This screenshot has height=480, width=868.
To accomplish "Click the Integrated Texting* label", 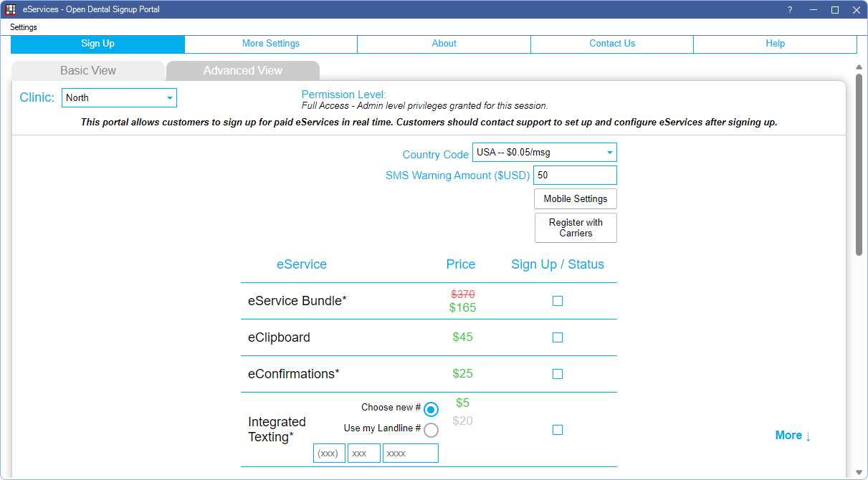I will 277,429.
